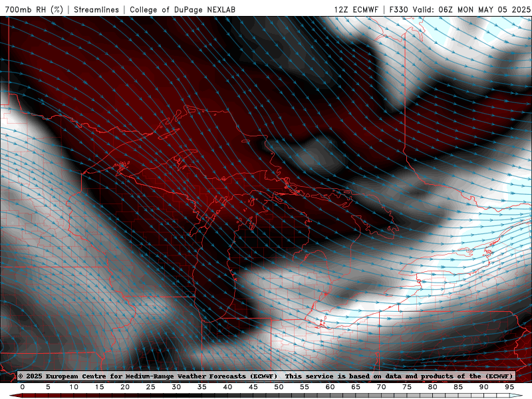The width and height of the screenshot is (532, 399).
Task: Click the '85' value on the color scale
Action: click(458, 387)
